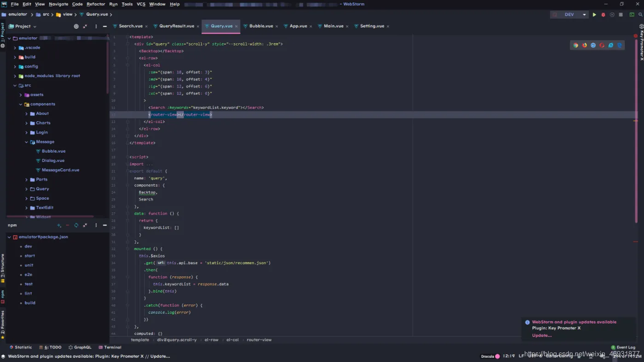Open npm panel options menu
The image size is (644, 362).
click(96, 225)
